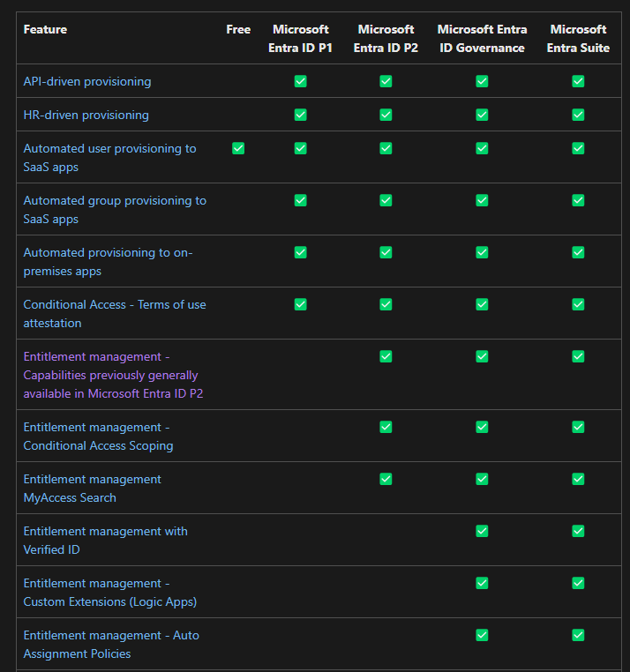630x672 pixels.
Task: Click P1 checkmark in API-driven provisioning row
Action: [x=301, y=81]
